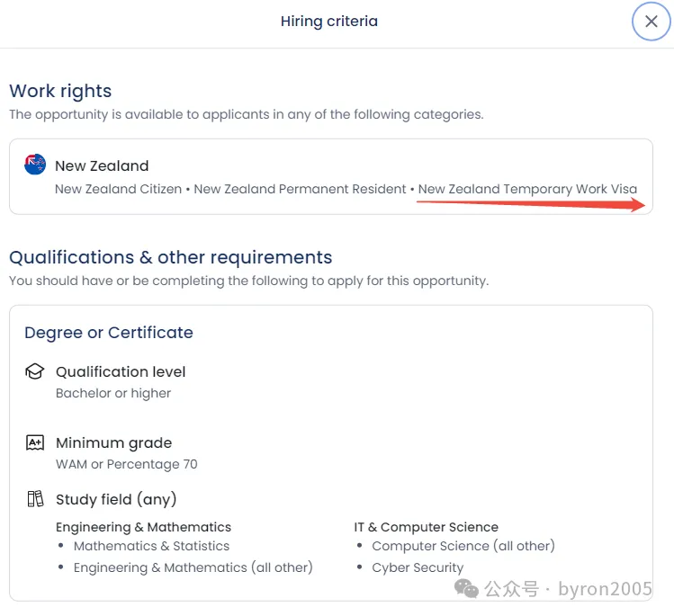Select the New Zealand country name

102,165
